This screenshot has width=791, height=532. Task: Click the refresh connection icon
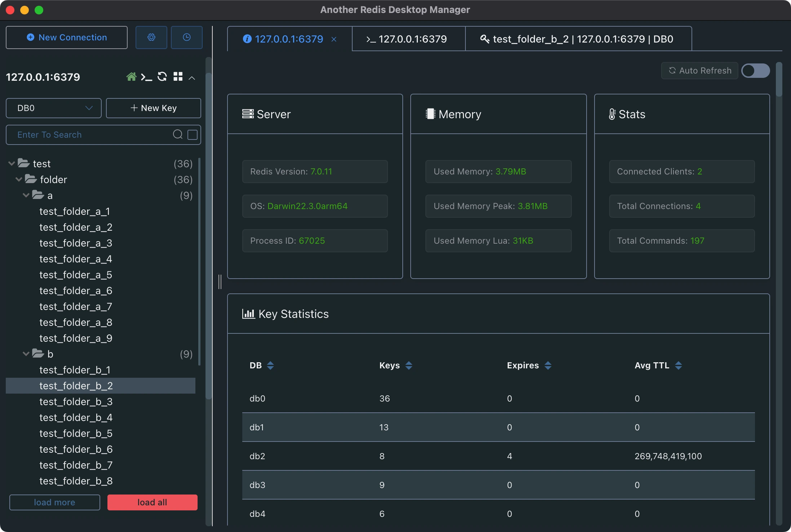tap(162, 77)
